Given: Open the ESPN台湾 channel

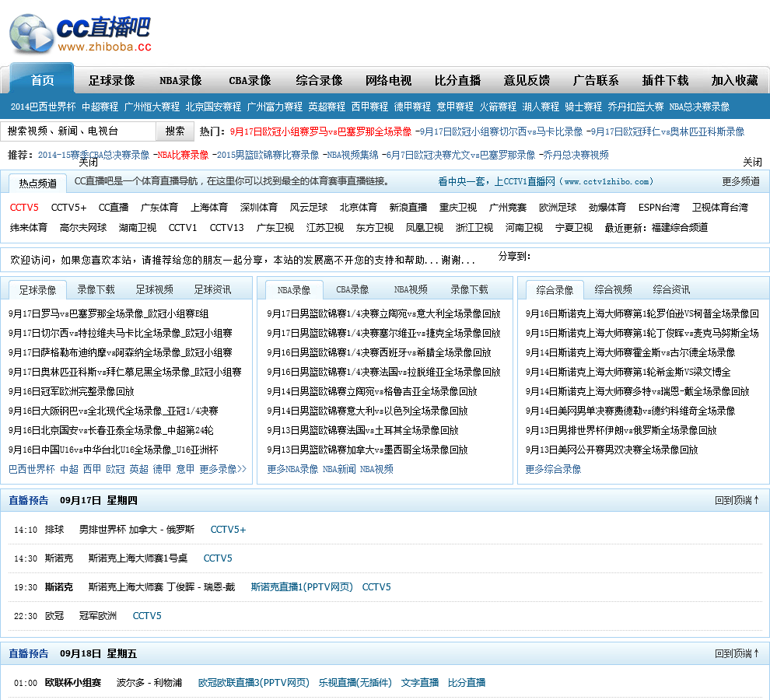Looking at the screenshot, I should [x=659, y=208].
